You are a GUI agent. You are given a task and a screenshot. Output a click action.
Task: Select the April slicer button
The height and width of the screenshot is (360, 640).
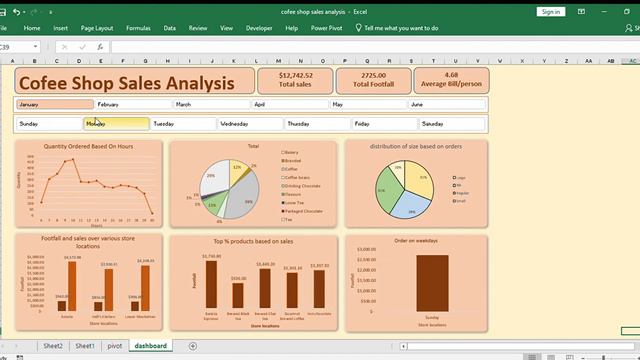point(290,104)
